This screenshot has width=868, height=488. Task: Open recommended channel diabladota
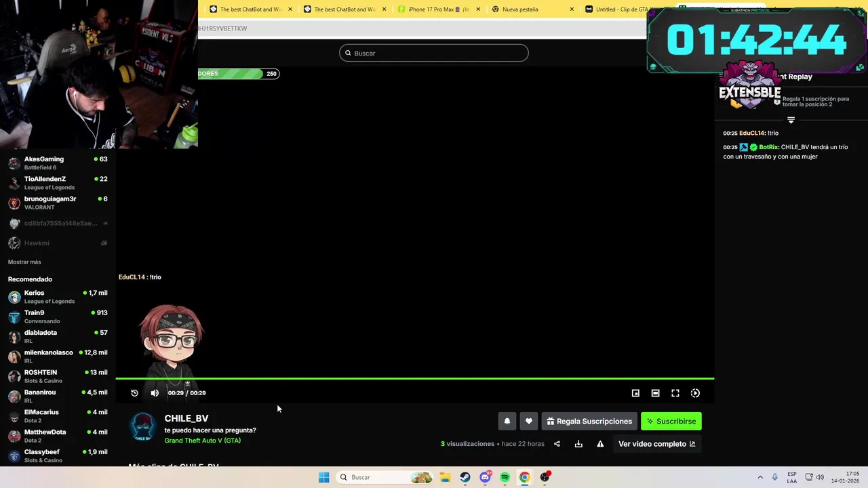tap(58, 336)
